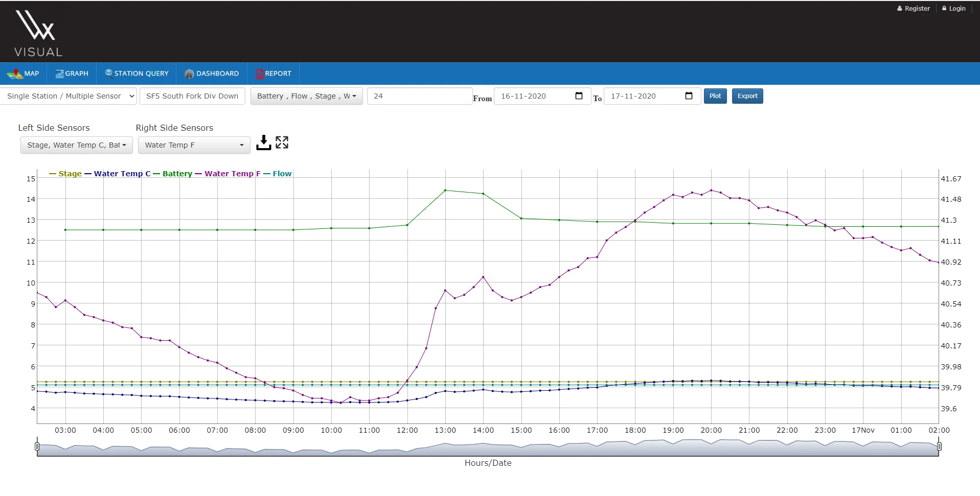Open To date calendar picker icon

[689, 96]
